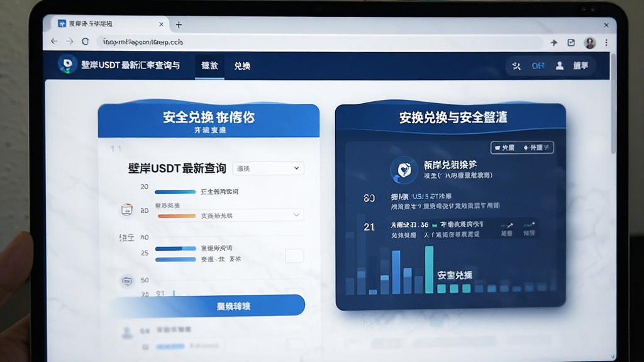Click the tools icon in the header
Image resolution: width=644 pixels, height=362 pixels.
point(517,66)
